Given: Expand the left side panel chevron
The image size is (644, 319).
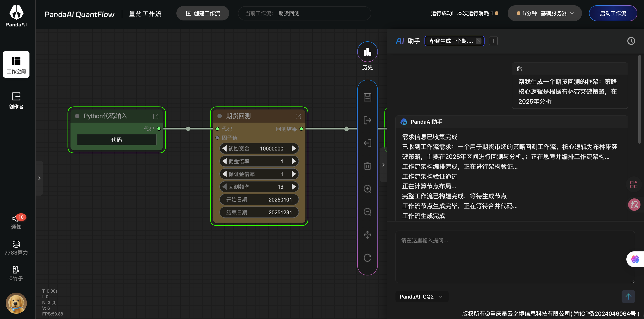Looking at the screenshot, I should pyautogui.click(x=39, y=178).
